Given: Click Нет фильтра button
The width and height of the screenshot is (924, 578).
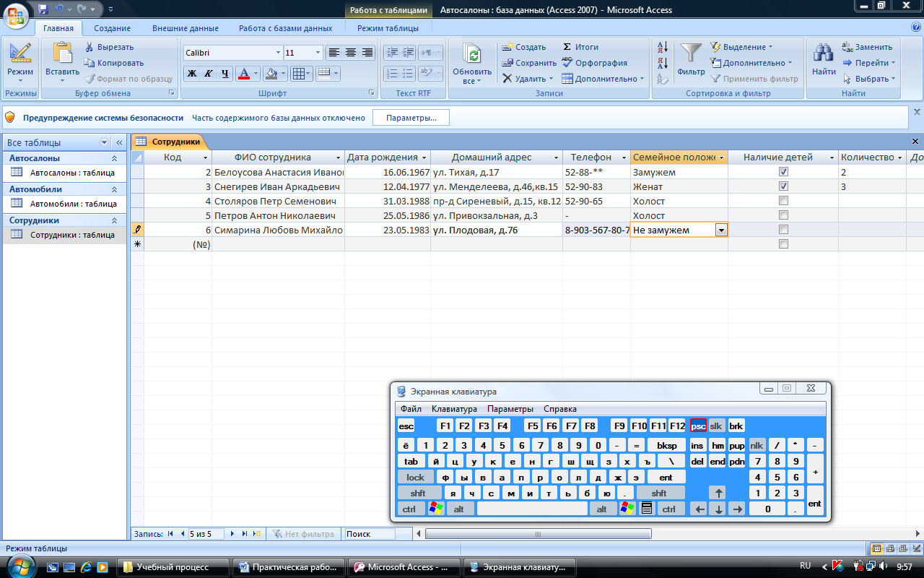Looking at the screenshot, I should (x=304, y=534).
